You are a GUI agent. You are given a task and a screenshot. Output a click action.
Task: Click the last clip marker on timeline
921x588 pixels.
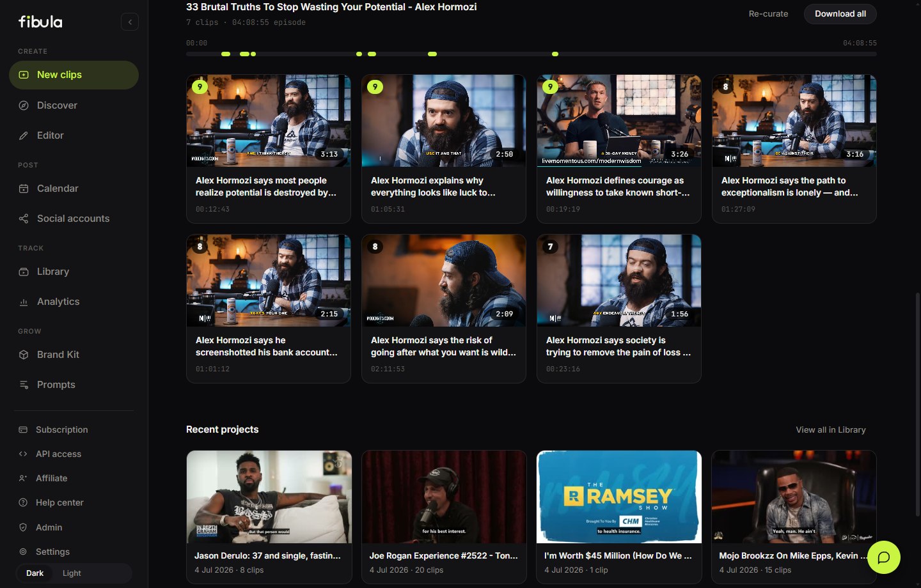555,54
